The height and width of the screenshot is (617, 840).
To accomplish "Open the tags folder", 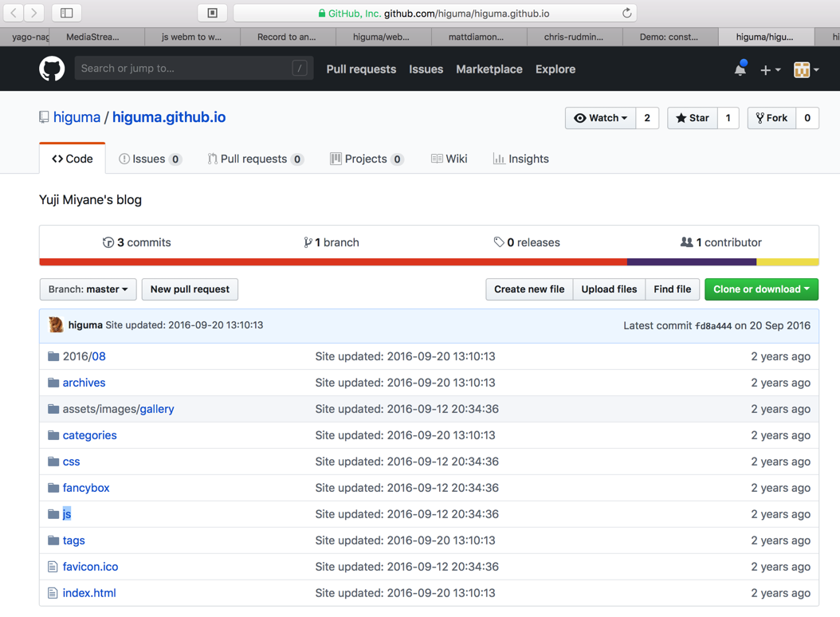I will (x=74, y=540).
